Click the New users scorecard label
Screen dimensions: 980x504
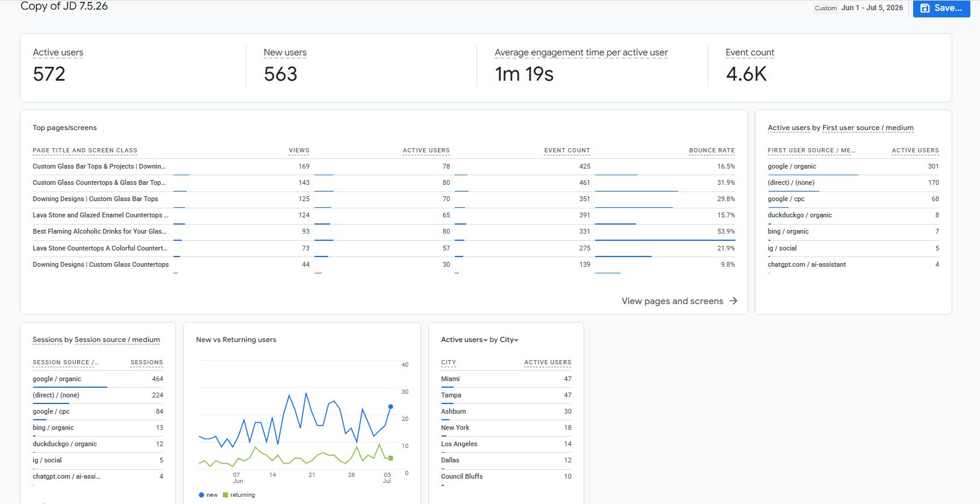pos(285,52)
